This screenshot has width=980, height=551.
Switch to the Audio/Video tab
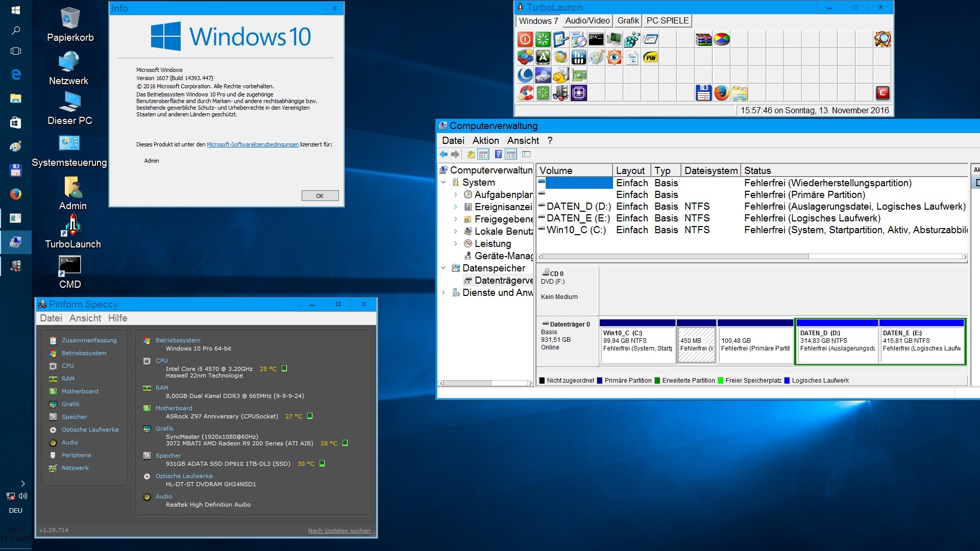(587, 21)
